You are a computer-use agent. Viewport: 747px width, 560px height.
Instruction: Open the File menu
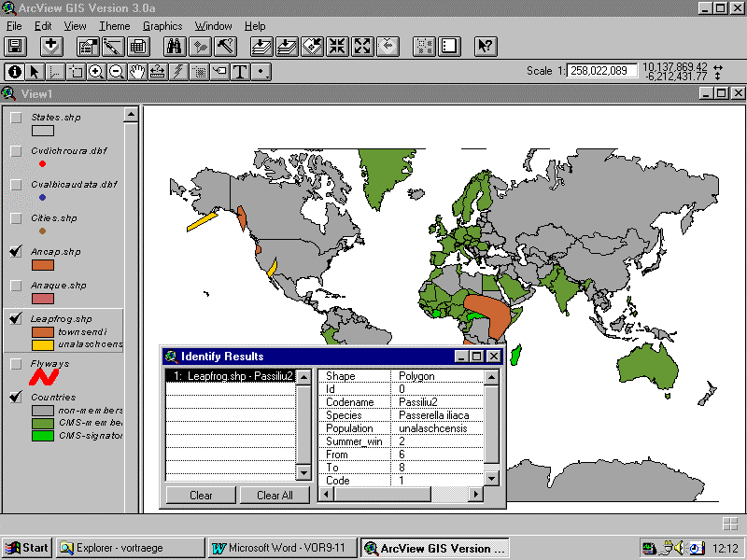14,26
